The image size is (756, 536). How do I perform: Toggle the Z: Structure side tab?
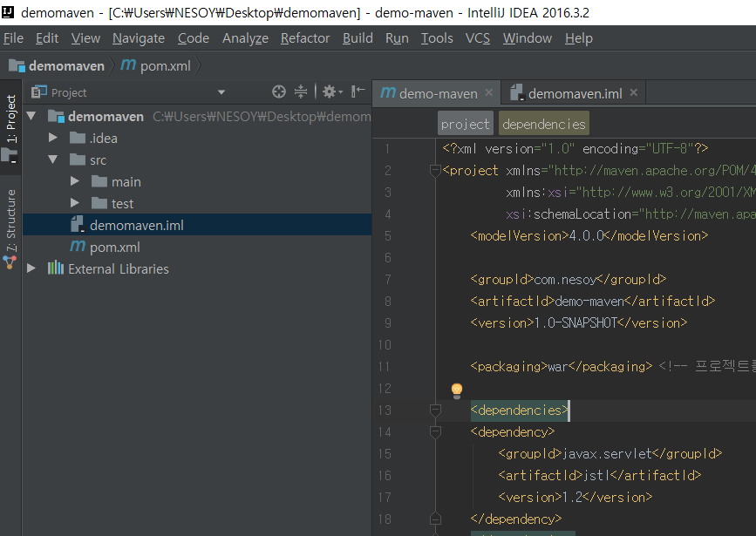point(10,229)
